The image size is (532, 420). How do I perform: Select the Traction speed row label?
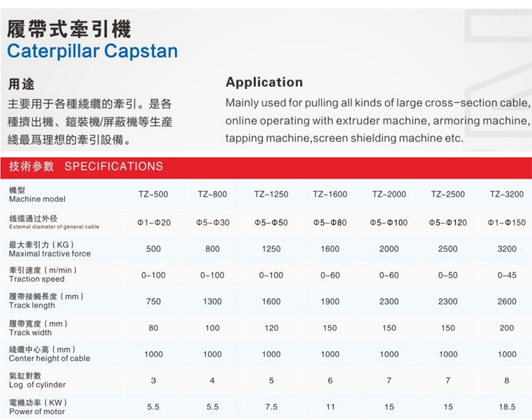[x=37, y=280]
